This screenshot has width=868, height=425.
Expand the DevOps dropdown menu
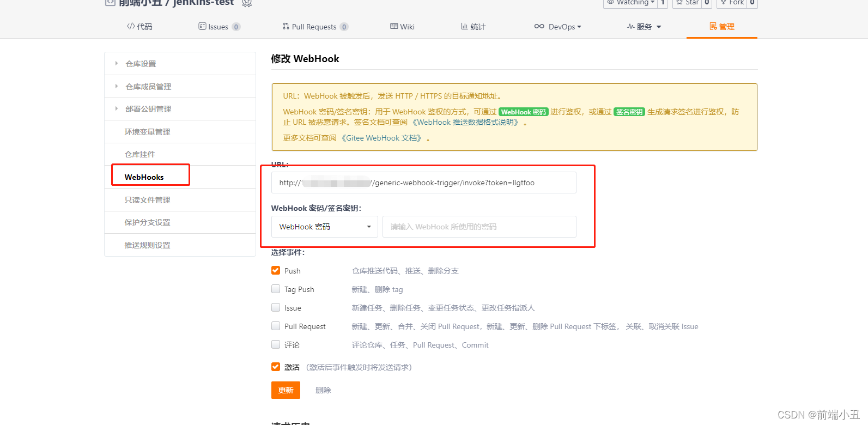click(557, 27)
